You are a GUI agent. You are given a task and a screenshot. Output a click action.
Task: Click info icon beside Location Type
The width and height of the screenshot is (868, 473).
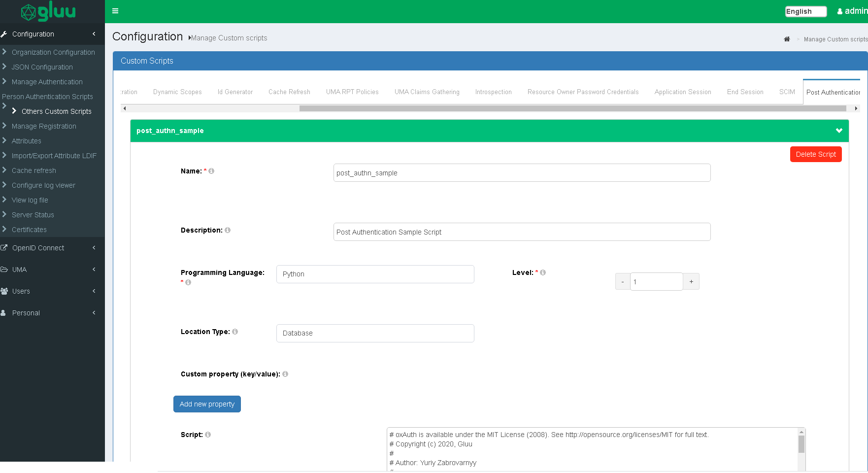tap(235, 332)
